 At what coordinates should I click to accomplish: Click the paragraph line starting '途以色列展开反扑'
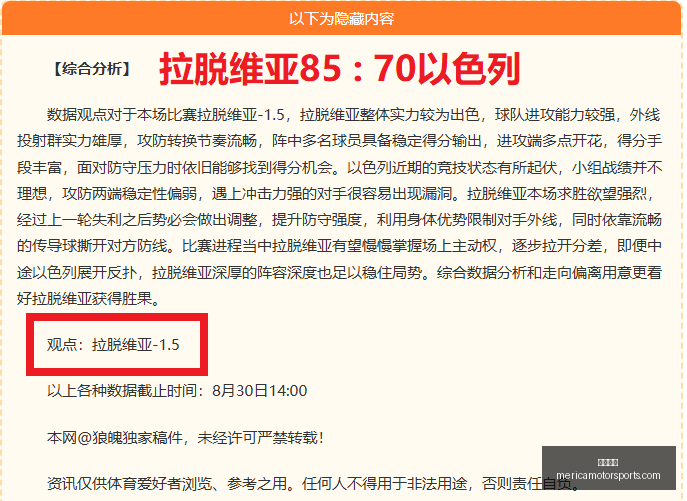[339, 273]
